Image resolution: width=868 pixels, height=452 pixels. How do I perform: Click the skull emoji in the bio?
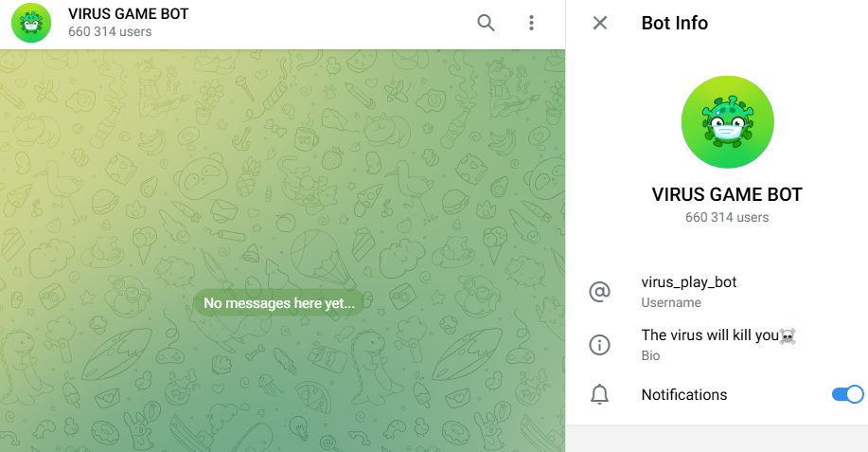[787, 335]
